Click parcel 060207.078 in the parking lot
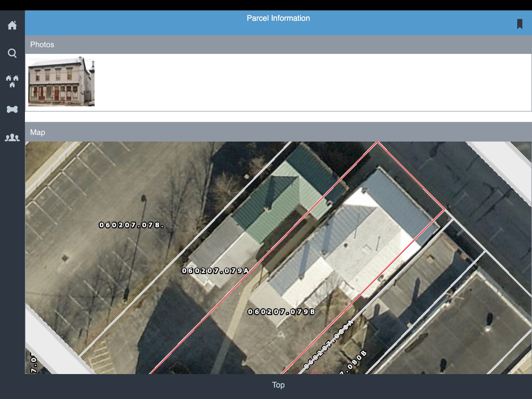 click(x=131, y=225)
